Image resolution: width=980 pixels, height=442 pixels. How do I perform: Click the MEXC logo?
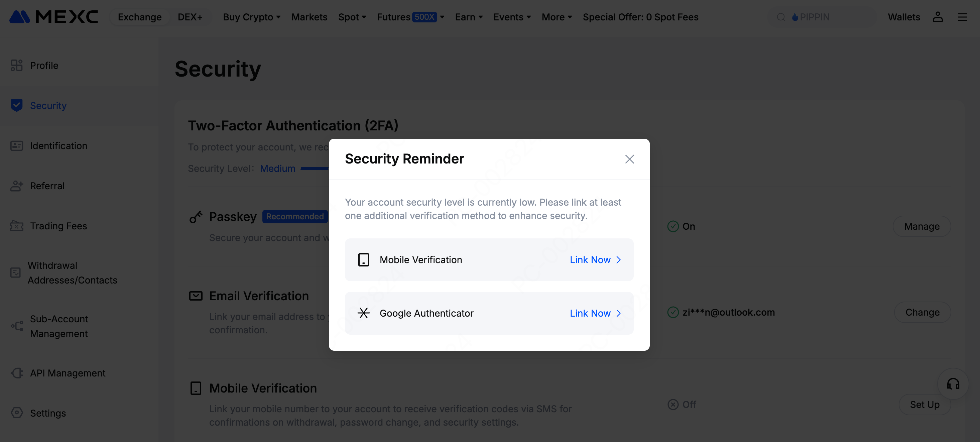(x=53, y=17)
